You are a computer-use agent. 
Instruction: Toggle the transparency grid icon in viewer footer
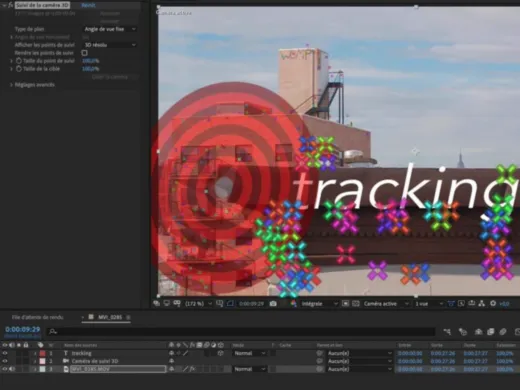[x=356, y=304]
